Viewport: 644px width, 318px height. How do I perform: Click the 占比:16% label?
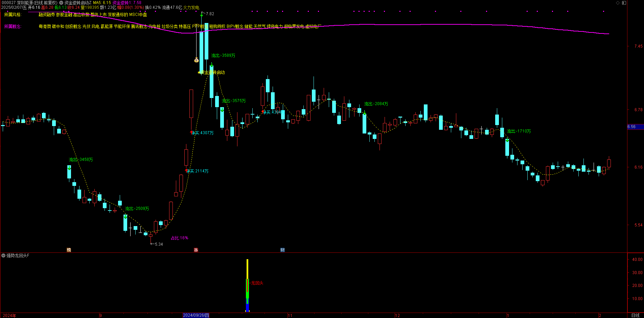179,238
